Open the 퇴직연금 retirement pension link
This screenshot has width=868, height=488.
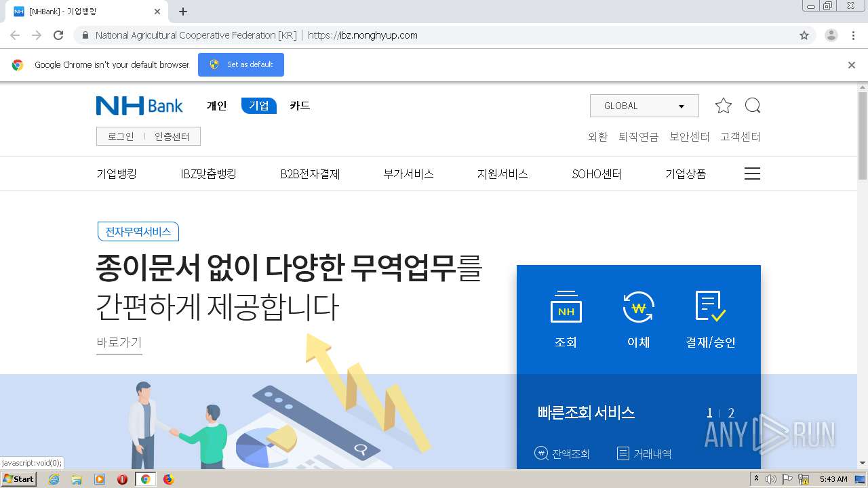click(638, 137)
